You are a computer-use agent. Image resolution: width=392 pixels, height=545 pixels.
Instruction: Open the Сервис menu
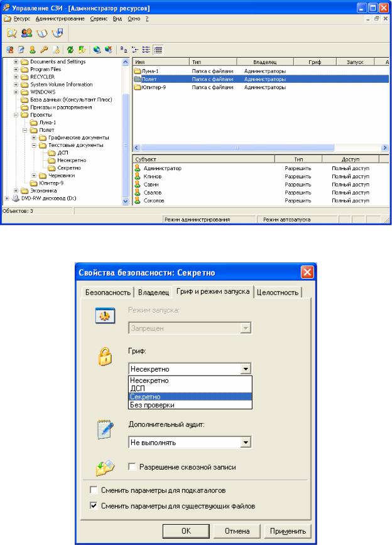(x=99, y=19)
